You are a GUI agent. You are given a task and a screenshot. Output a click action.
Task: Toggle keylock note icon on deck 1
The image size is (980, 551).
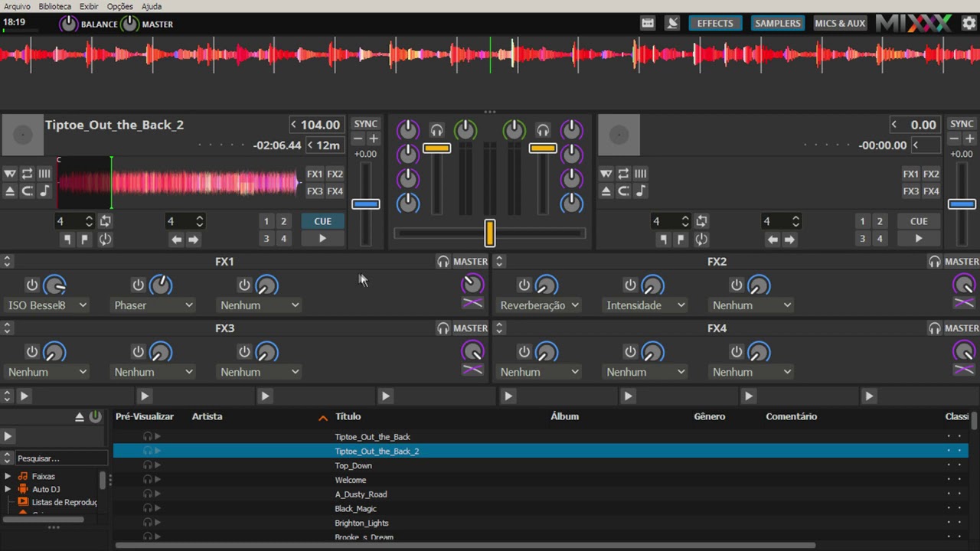click(44, 191)
